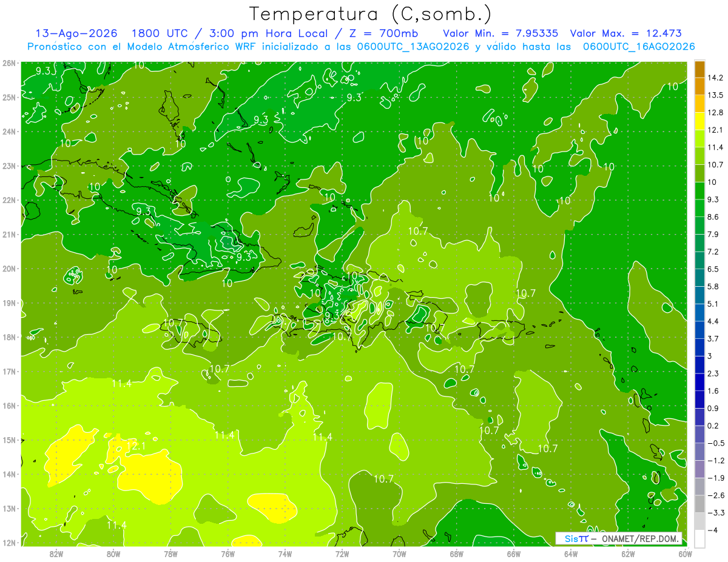Viewport: 728px width, 562px height.
Task: Click the brown-orange band above 14.2
Action: click(699, 70)
